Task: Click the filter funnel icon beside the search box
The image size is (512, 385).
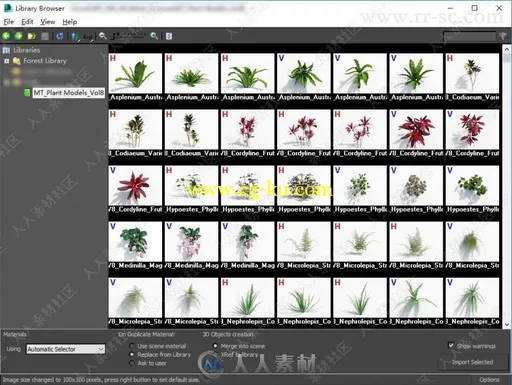Action: [503, 36]
